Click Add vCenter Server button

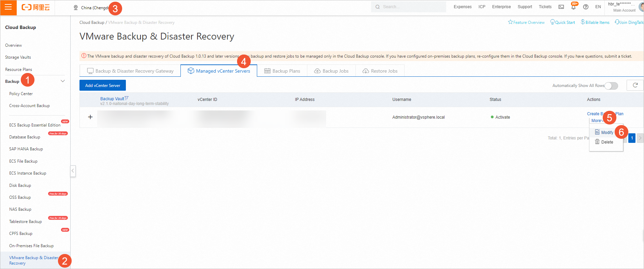(x=103, y=85)
